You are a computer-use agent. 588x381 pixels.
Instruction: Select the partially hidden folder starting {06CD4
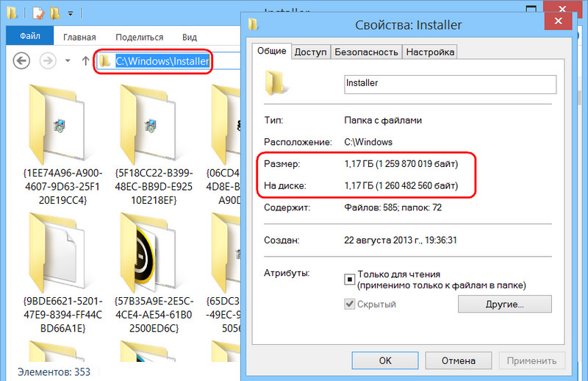tap(223, 144)
